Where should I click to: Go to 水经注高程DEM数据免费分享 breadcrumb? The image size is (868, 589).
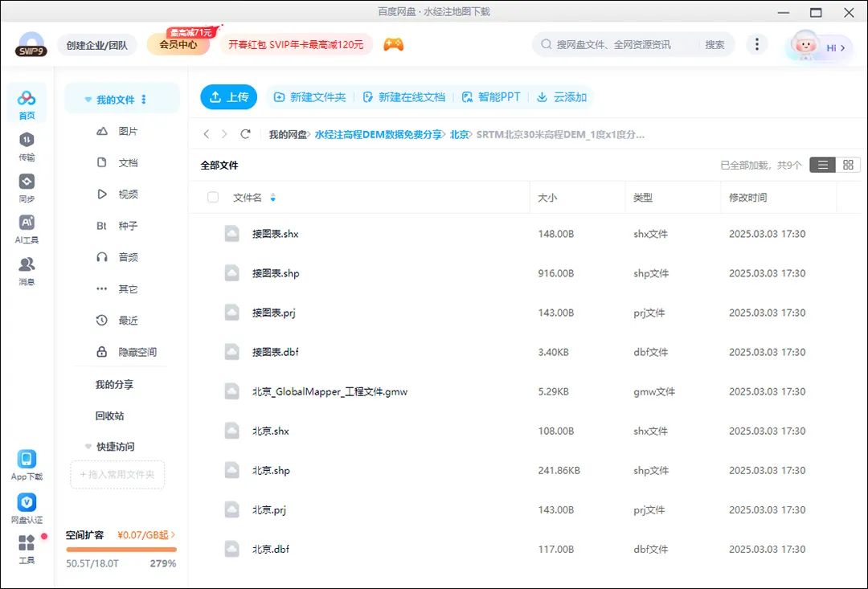coord(379,134)
